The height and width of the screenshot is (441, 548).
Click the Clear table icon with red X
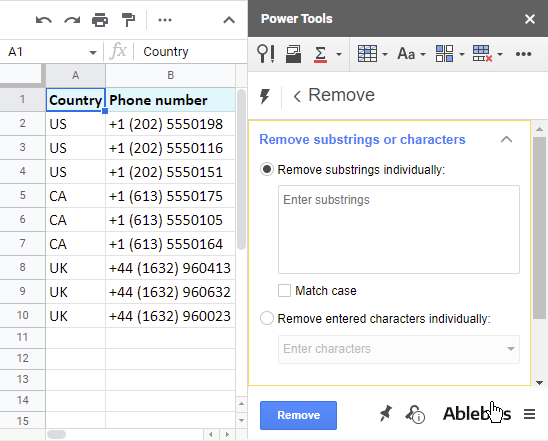(482, 53)
